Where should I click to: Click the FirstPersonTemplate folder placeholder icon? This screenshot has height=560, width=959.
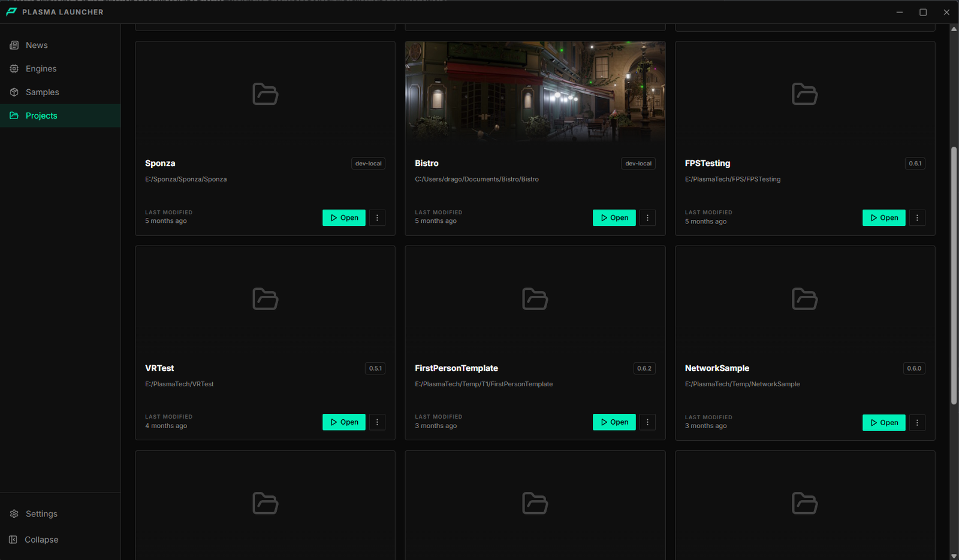[x=535, y=299]
